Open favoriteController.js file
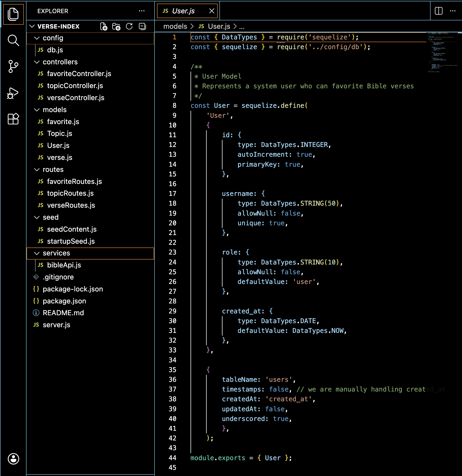Screen dimensions: 462x476 click(79, 74)
